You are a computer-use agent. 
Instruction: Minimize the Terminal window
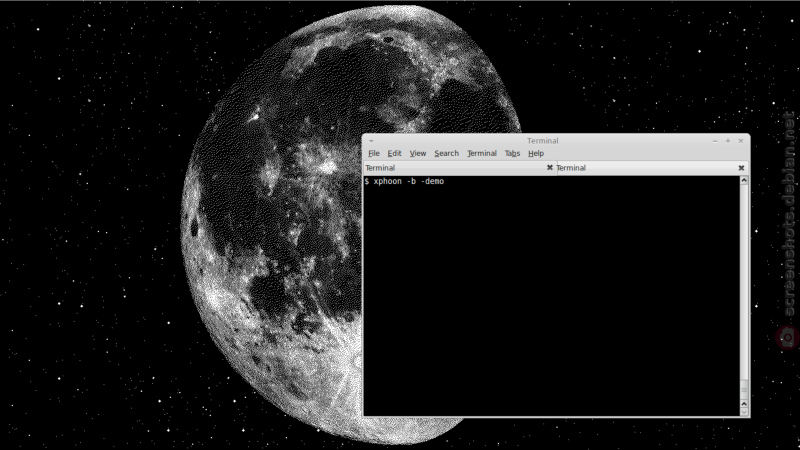[x=715, y=141]
